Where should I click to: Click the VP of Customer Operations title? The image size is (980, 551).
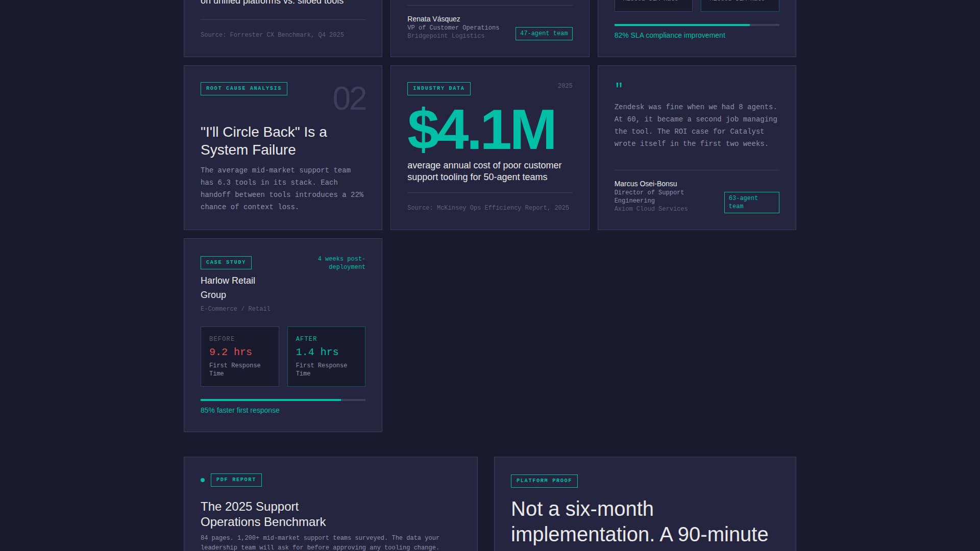453,28
